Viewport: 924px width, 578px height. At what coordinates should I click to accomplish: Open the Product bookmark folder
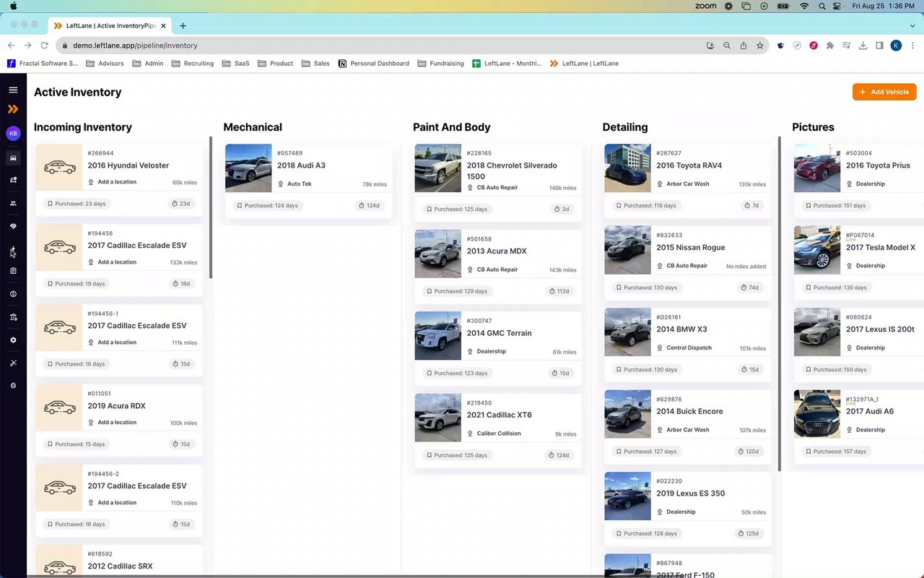[x=275, y=64]
